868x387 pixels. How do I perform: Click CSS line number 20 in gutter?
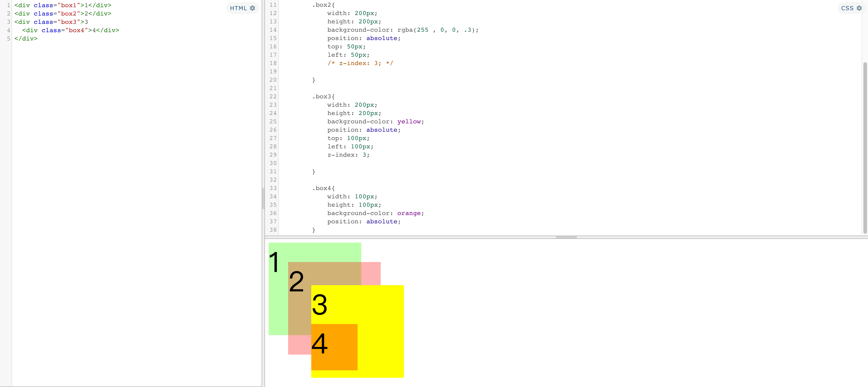pyautogui.click(x=273, y=80)
